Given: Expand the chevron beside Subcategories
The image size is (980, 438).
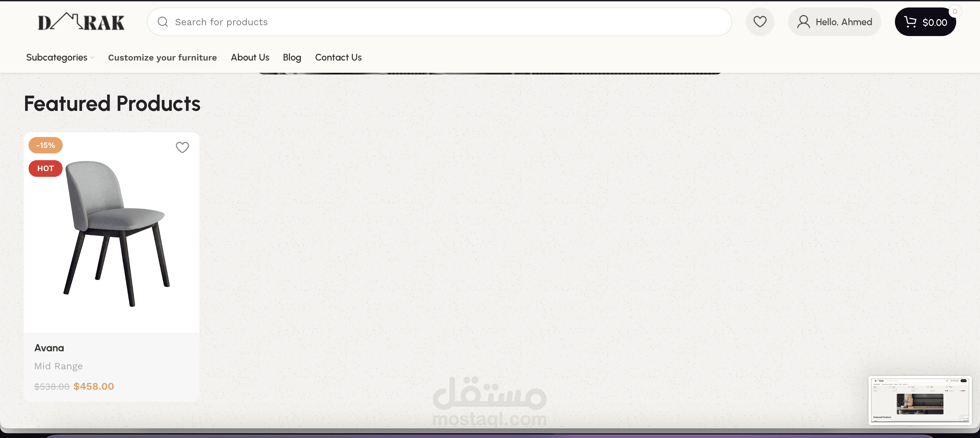Looking at the screenshot, I should [92, 58].
